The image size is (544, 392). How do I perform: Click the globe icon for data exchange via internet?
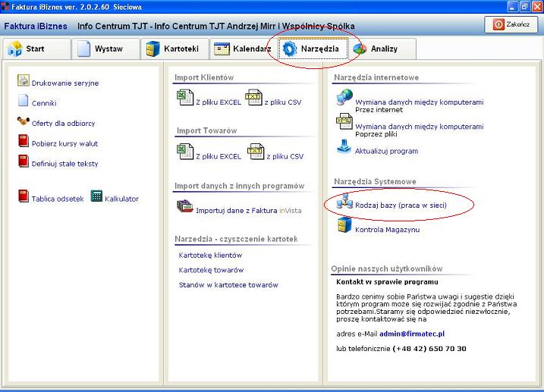point(344,97)
